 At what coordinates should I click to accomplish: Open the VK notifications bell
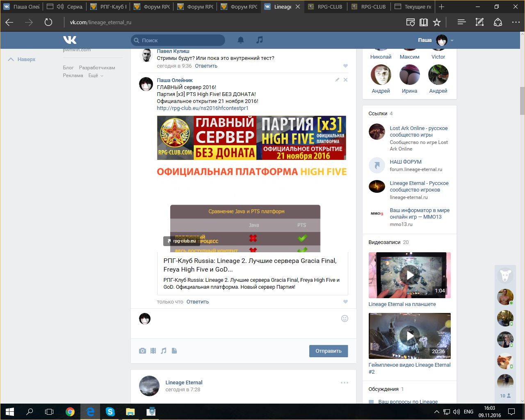(241, 40)
